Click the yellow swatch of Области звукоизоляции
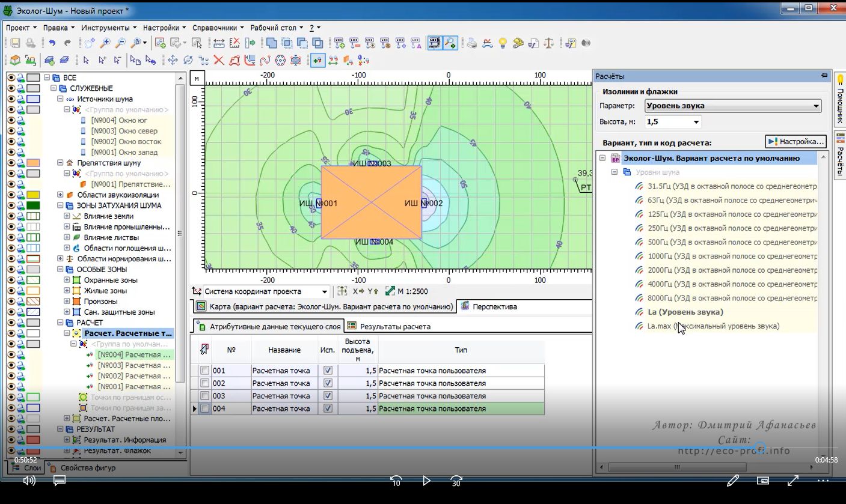 click(33, 195)
